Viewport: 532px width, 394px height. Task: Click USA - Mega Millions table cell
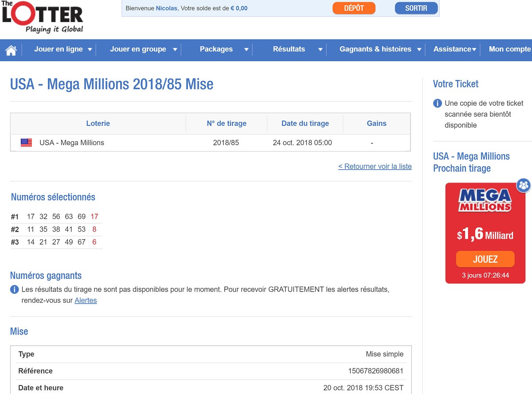click(72, 143)
